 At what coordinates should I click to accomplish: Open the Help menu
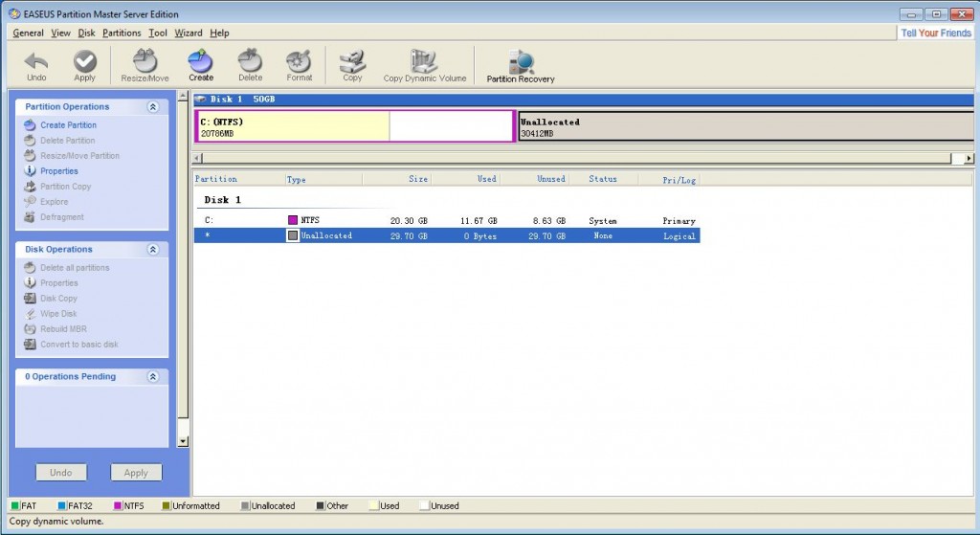click(x=219, y=33)
